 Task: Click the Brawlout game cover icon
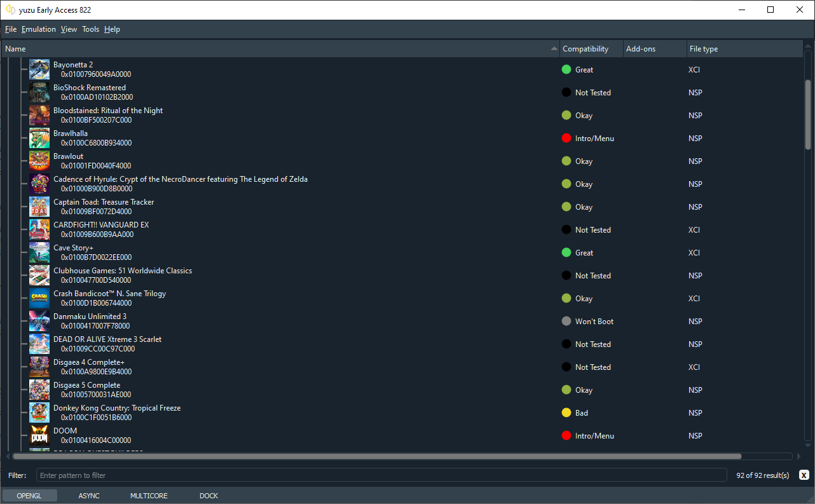[39, 161]
